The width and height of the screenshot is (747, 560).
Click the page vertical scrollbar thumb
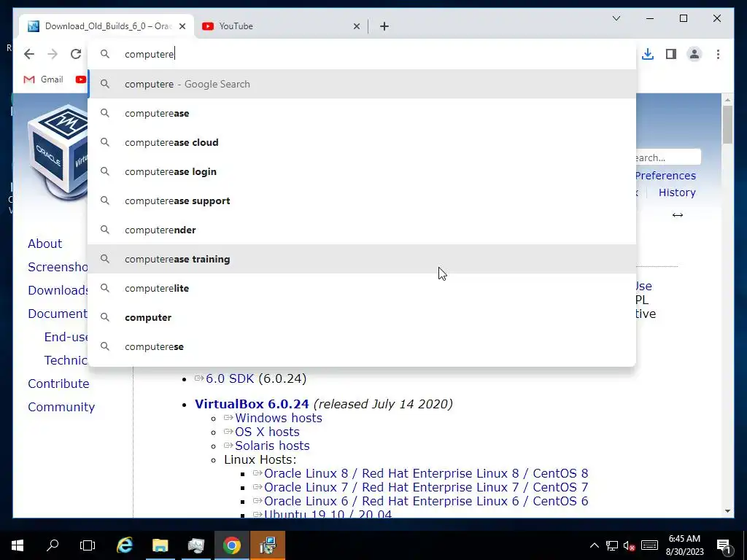point(727,125)
